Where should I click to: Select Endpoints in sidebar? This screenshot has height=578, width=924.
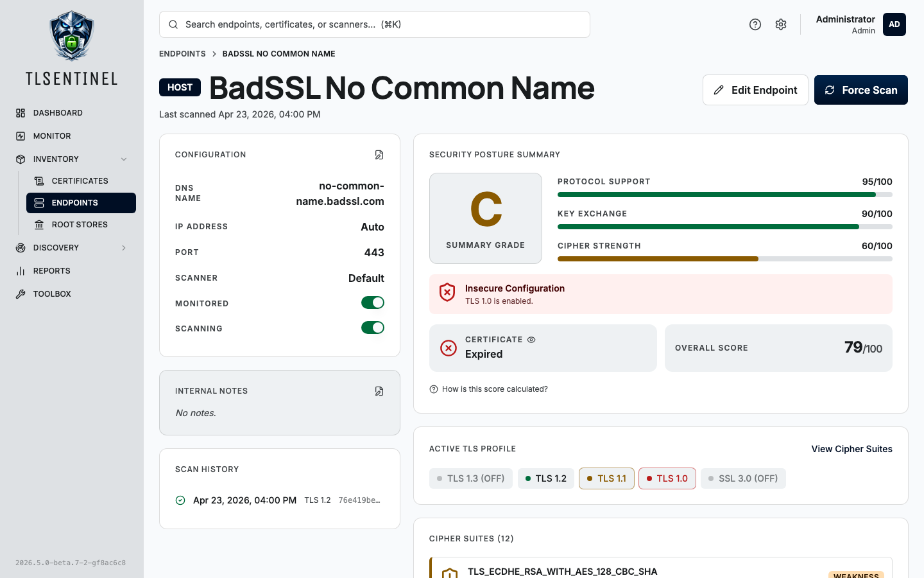[x=81, y=203]
